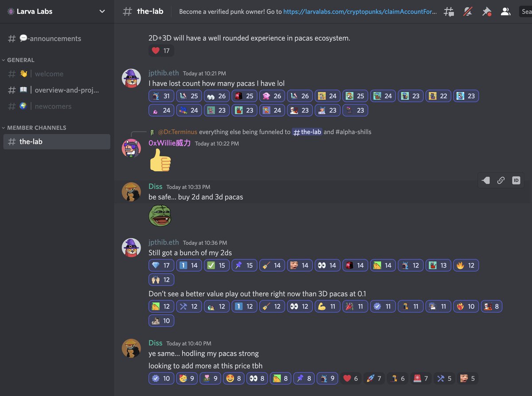
Task: Toggle the raised hands reaction 12
Action: (x=161, y=280)
